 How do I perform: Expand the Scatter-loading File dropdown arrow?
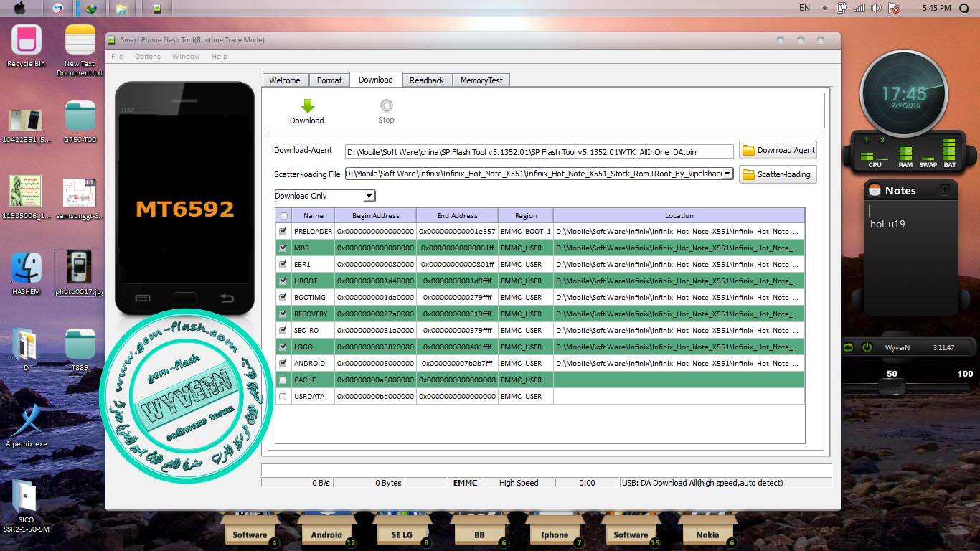click(x=727, y=174)
